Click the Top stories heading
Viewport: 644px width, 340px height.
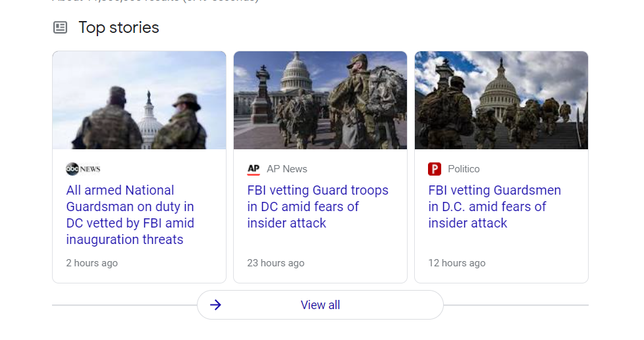119,28
